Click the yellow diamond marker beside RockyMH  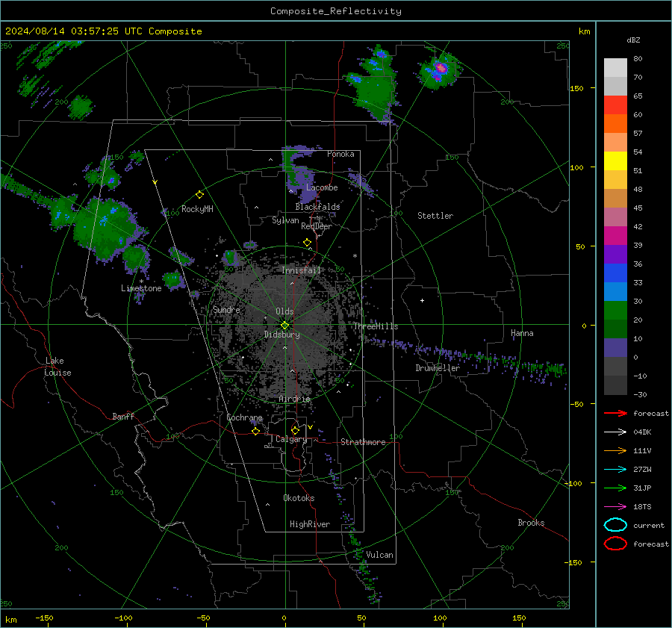[199, 195]
